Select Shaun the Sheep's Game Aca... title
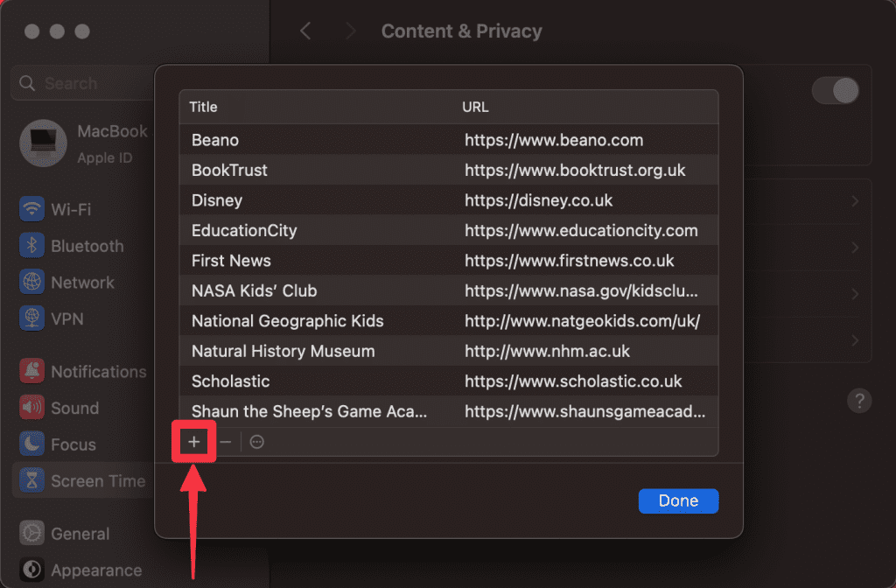The height and width of the screenshot is (588, 896). 309,411
